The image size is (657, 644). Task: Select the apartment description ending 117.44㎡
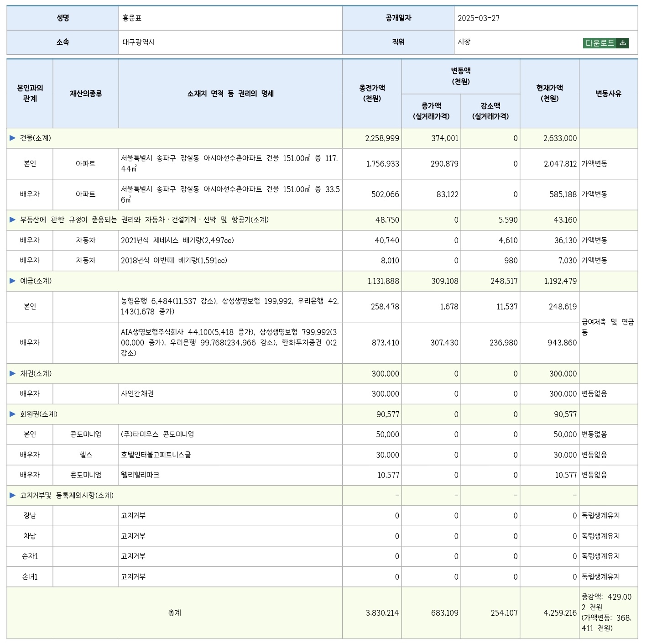(229, 163)
